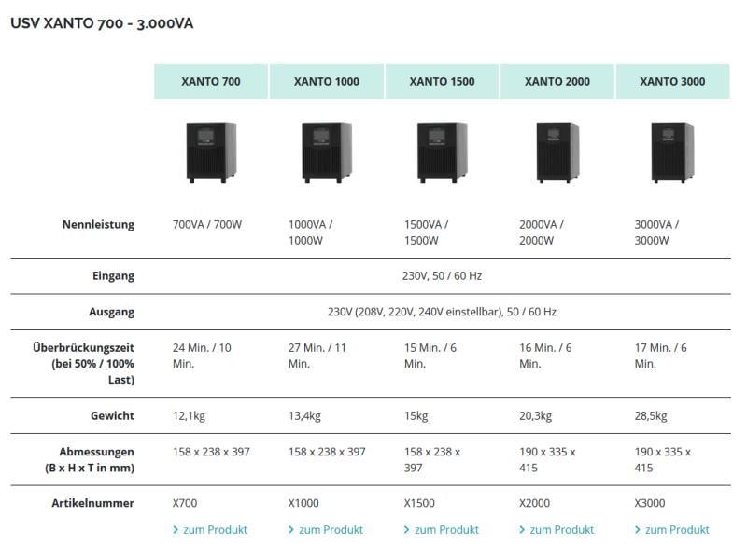Click the '1000VA / 1000W' cell
This screenshot has width=747, height=560.
tap(311, 232)
